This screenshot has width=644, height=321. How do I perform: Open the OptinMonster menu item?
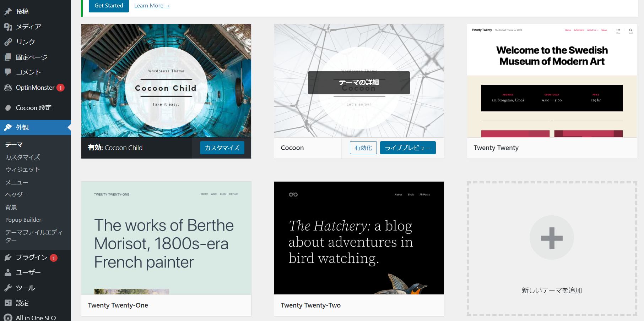point(36,87)
